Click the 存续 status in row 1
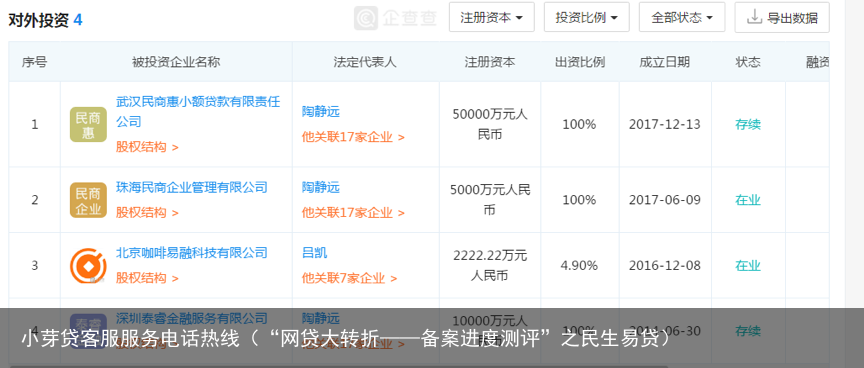The height and width of the screenshot is (368, 864). pyautogui.click(x=748, y=125)
